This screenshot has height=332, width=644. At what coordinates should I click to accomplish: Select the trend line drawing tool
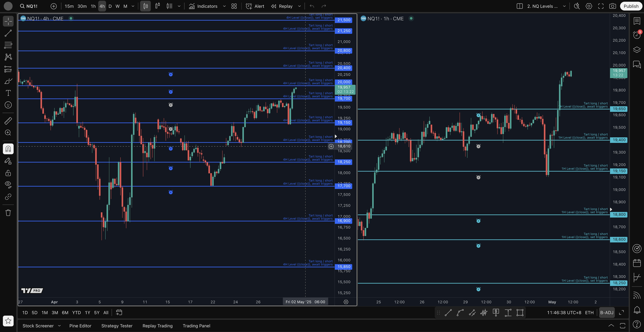(8, 33)
